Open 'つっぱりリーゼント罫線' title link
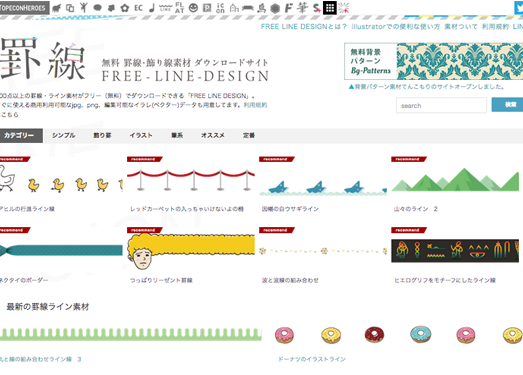523x375 pixels. [161, 280]
